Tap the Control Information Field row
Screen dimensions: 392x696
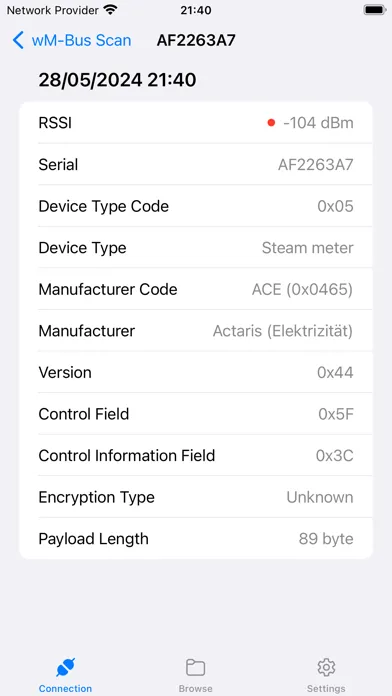[x=196, y=455]
